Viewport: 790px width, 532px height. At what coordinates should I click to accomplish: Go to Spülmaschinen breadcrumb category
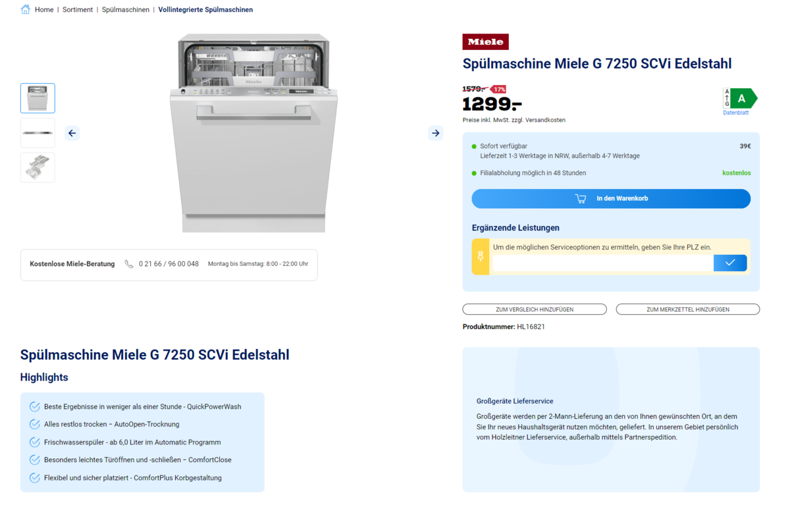point(125,10)
